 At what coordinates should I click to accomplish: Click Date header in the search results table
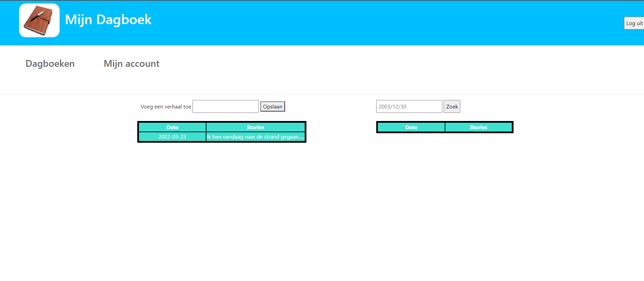[411, 127]
